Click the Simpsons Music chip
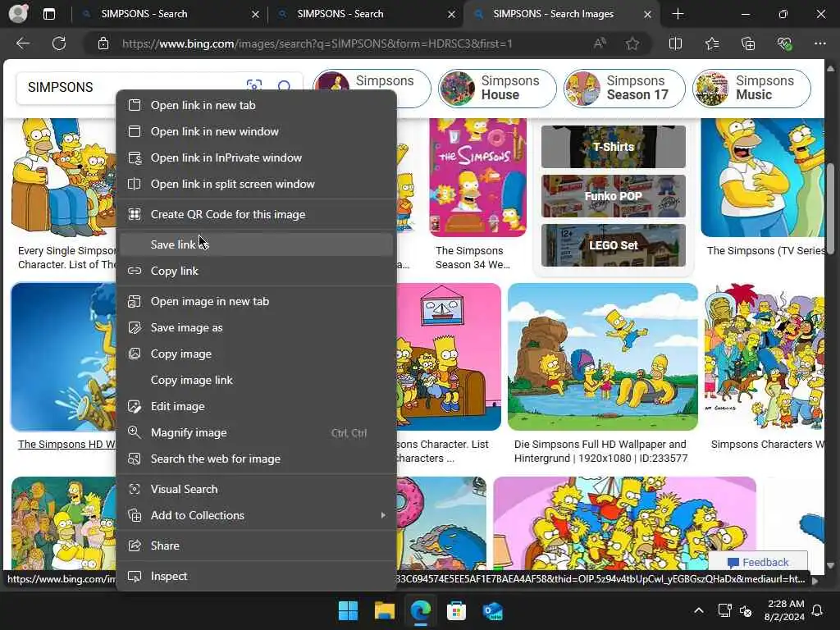The height and width of the screenshot is (630, 840). 751,88
